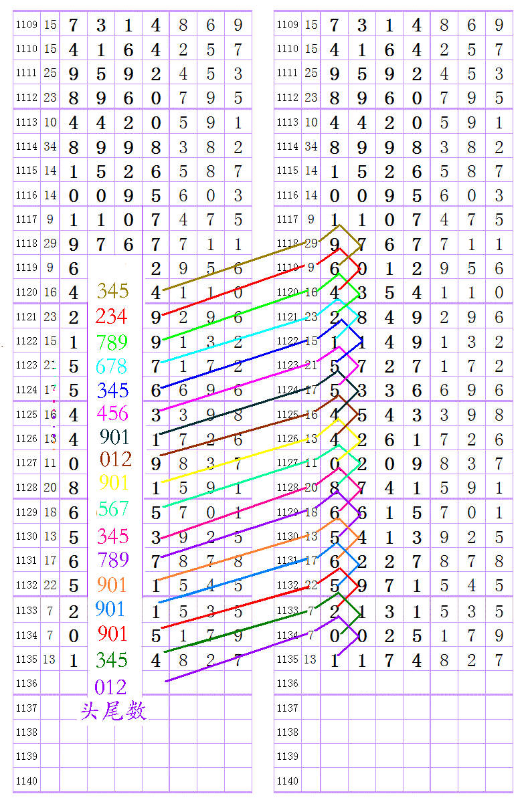532x812 pixels.
Task: Click row number 1136 in left table
Action: (x=26, y=684)
